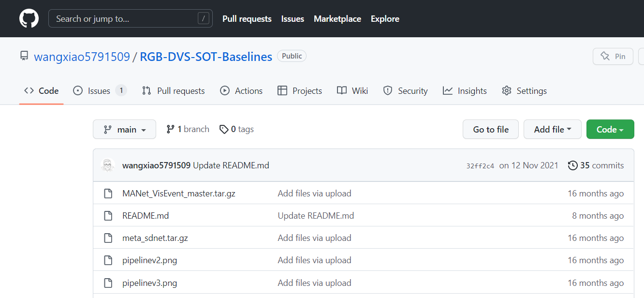Click the Public visibility badge
This screenshot has width=644, height=298.
point(292,56)
